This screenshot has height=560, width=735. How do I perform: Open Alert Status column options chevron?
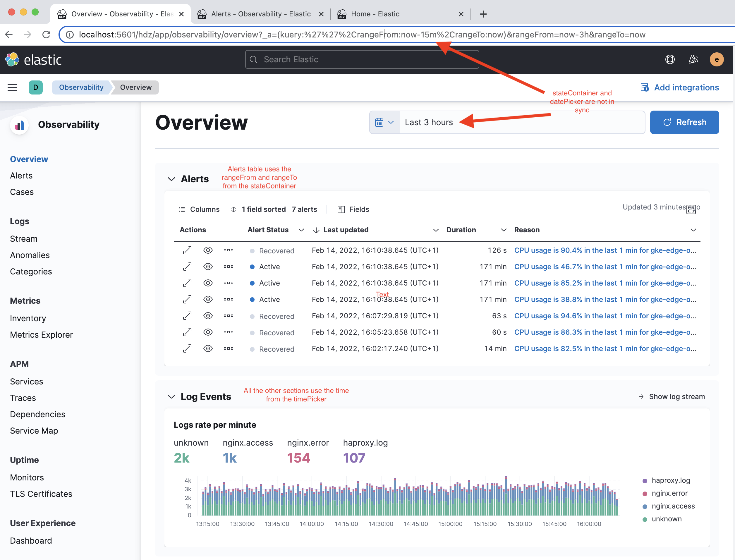(x=301, y=230)
